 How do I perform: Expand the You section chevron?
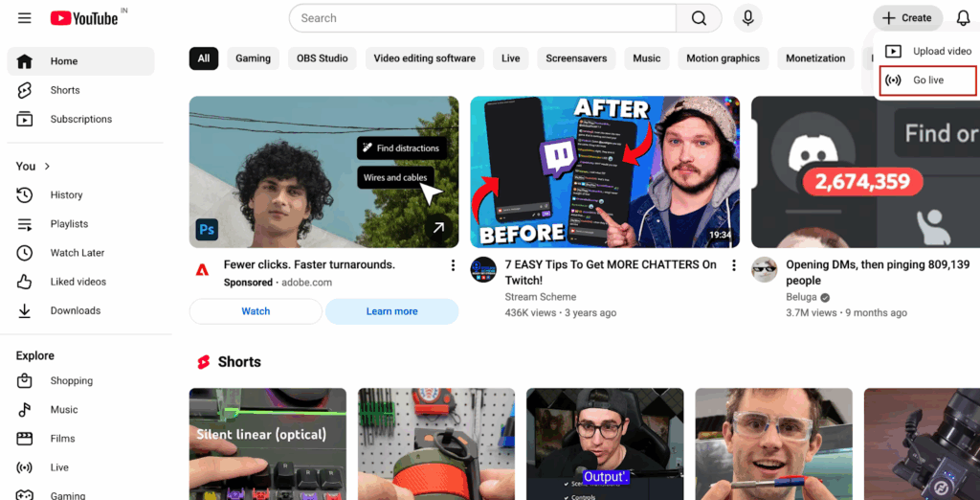pyautogui.click(x=47, y=167)
